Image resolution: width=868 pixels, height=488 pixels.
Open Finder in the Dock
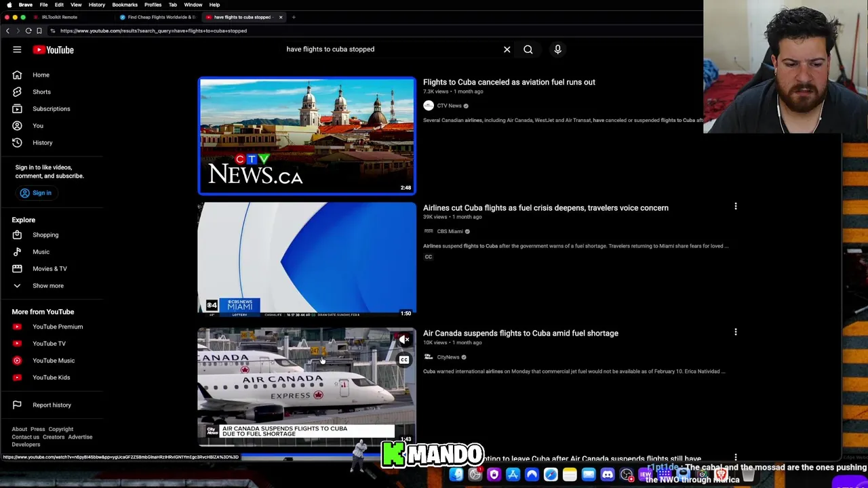pos(456,474)
